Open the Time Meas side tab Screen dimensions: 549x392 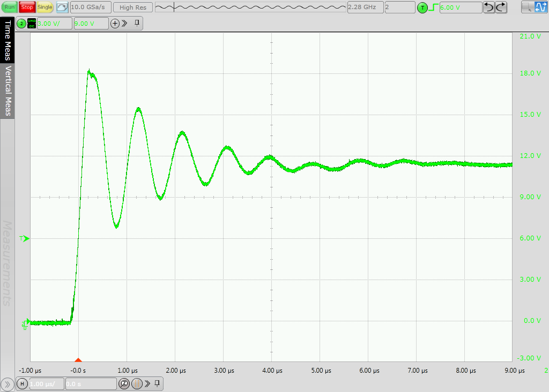[x=8, y=40]
